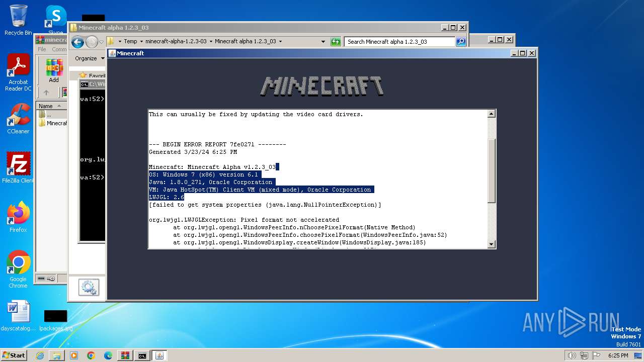Switch to Command Prompt taskbar button

pos(142,355)
